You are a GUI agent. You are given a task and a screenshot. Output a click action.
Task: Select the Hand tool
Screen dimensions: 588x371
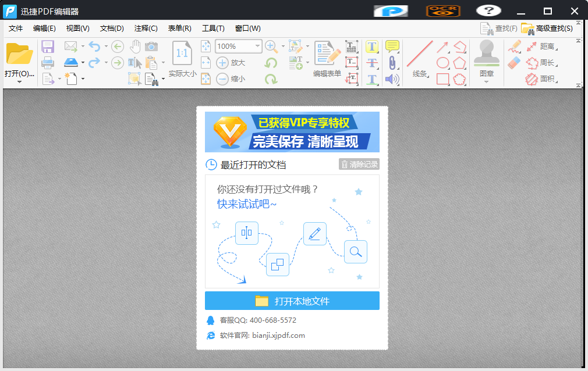135,47
